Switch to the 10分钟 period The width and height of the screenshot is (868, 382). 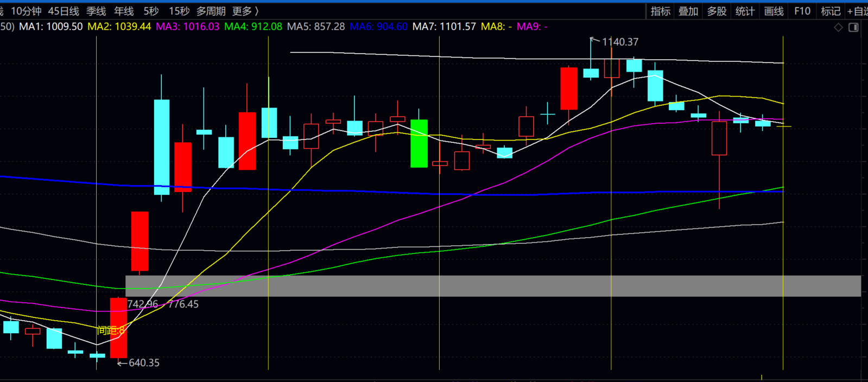pos(26,11)
